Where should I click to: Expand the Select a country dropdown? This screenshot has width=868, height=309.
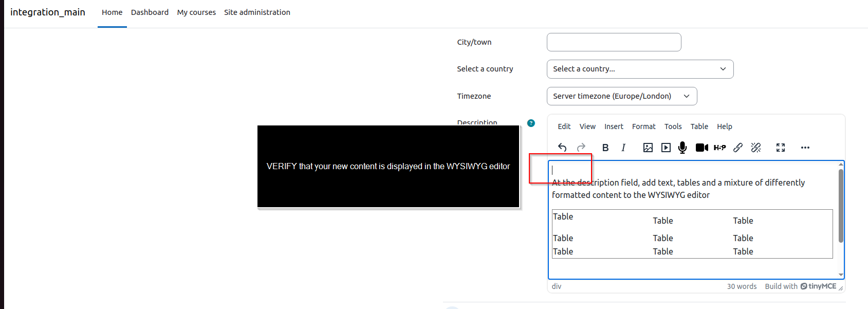(x=640, y=69)
